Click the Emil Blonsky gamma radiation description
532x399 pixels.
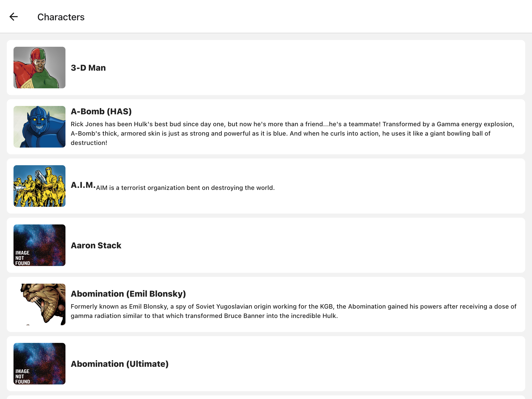(x=294, y=311)
